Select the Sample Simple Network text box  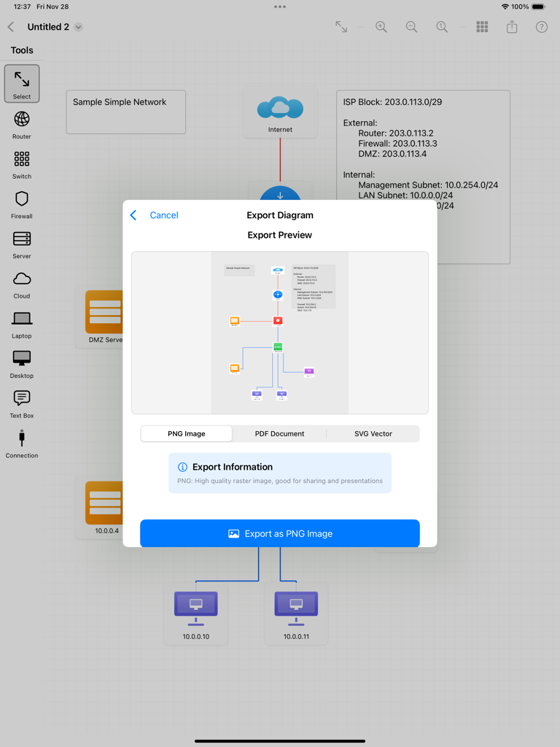pyautogui.click(x=125, y=112)
